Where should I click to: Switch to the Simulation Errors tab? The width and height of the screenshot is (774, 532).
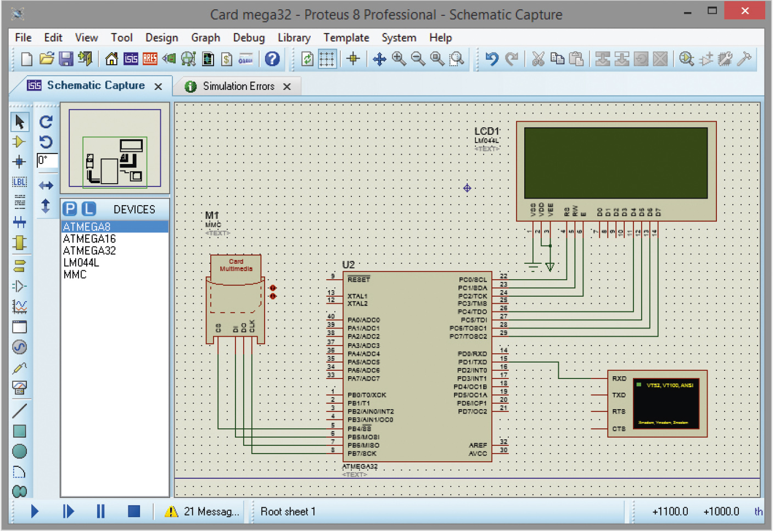point(238,86)
